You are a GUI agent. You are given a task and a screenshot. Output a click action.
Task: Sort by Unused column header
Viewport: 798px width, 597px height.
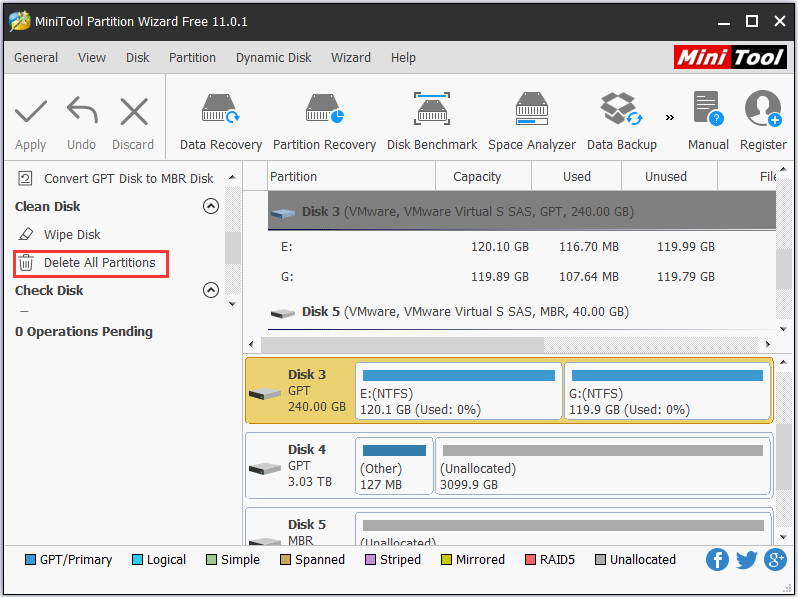[669, 177]
